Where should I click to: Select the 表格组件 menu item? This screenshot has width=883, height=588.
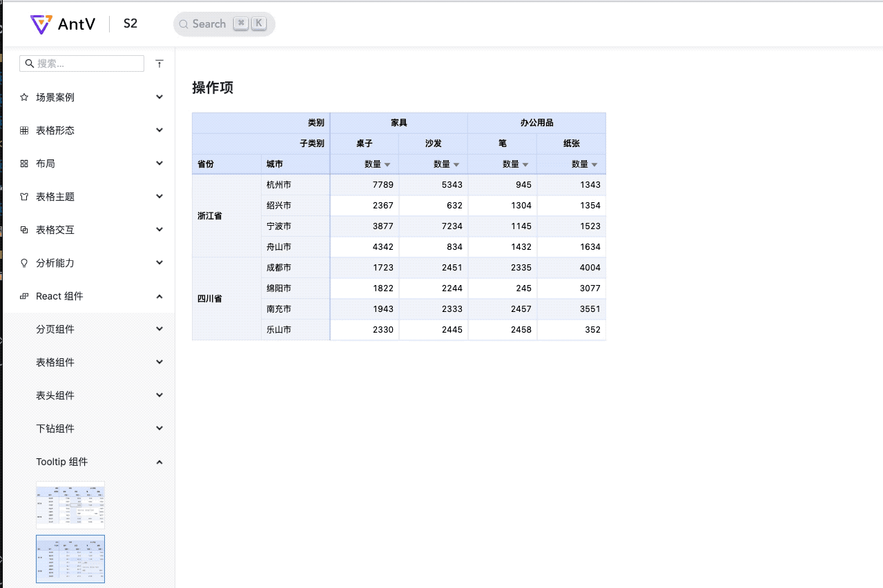click(55, 362)
